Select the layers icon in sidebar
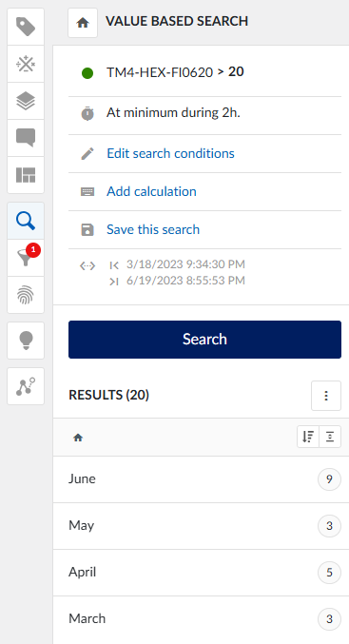This screenshot has height=644, width=349. (x=26, y=101)
